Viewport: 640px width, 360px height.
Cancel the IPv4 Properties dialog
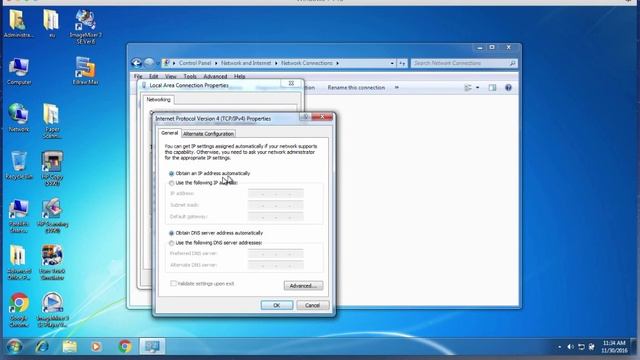coord(312,305)
